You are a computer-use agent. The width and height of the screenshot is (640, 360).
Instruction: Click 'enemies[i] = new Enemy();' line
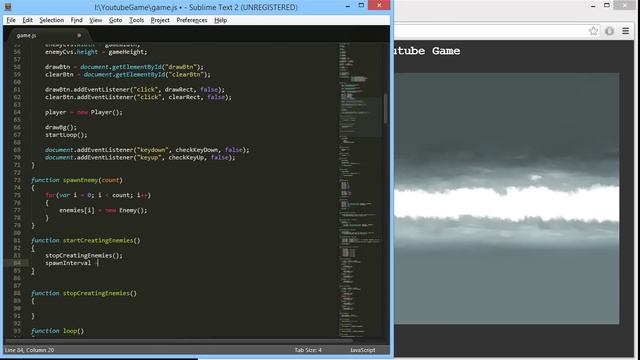point(103,210)
